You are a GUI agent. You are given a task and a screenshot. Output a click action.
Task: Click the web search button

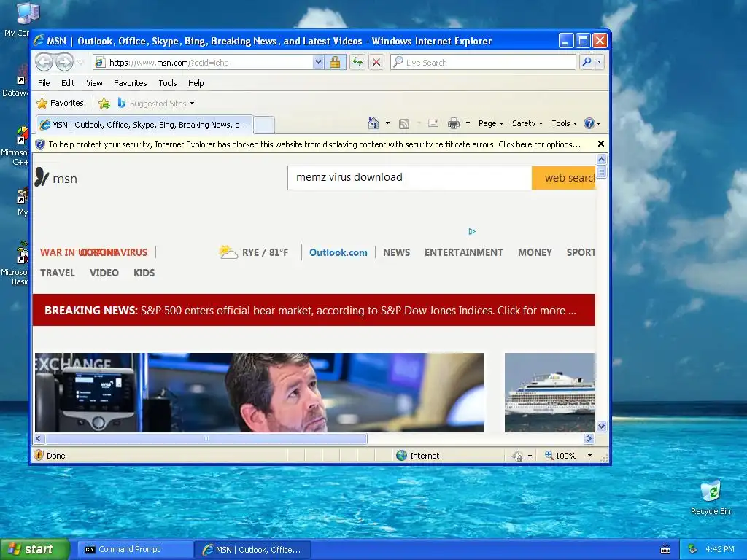point(564,178)
